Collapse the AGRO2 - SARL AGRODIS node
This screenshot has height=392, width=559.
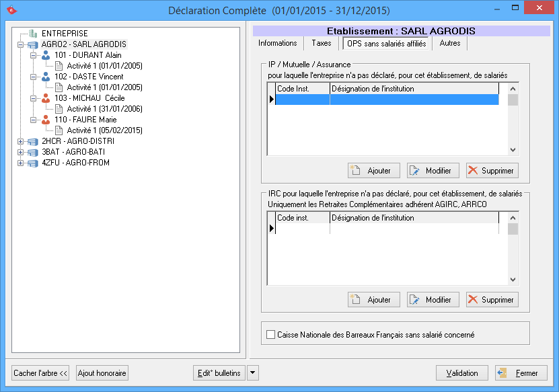point(20,44)
